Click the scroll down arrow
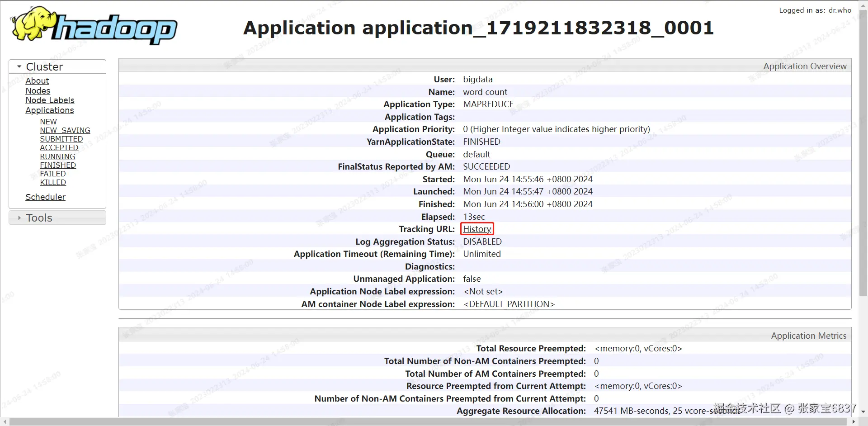Viewport: 868px width, 426px height. (863, 412)
